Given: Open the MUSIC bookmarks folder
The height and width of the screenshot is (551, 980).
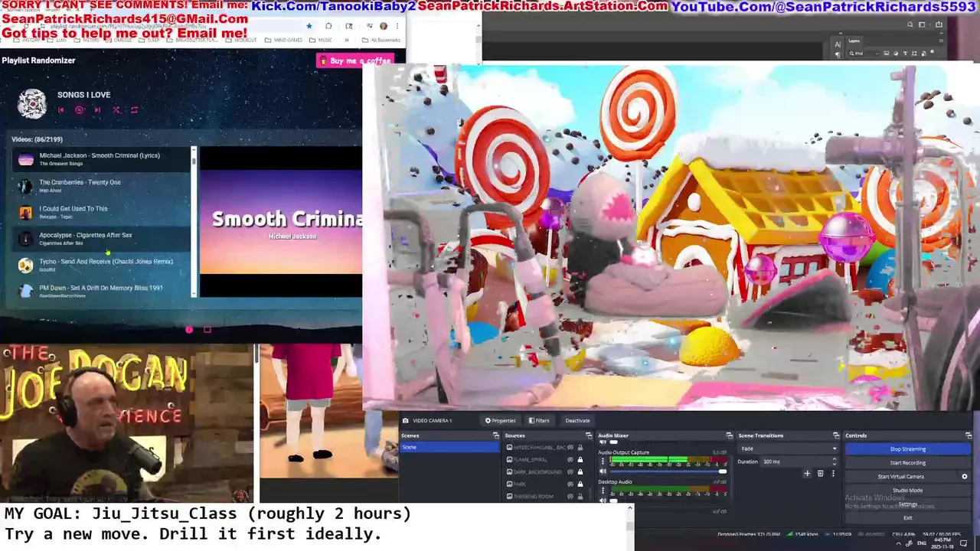Looking at the screenshot, I should pos(321,40).
